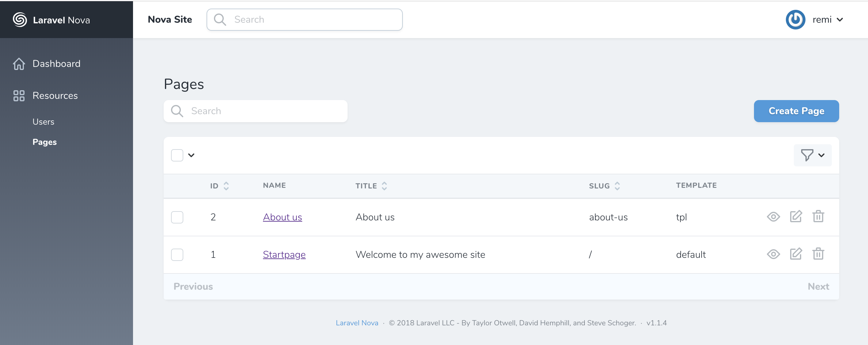
Task: Click the Resources grid icon in sidebar
Action: [x=19, y=95]
